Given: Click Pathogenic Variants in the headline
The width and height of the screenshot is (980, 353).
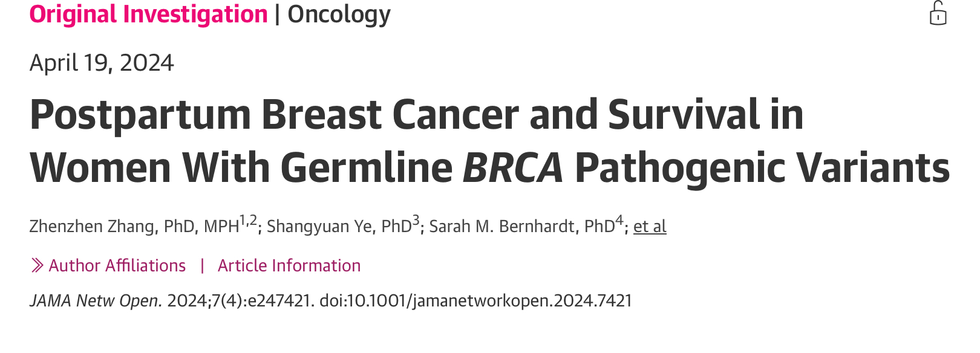Looking at the screenshot, I should point(762,167).
